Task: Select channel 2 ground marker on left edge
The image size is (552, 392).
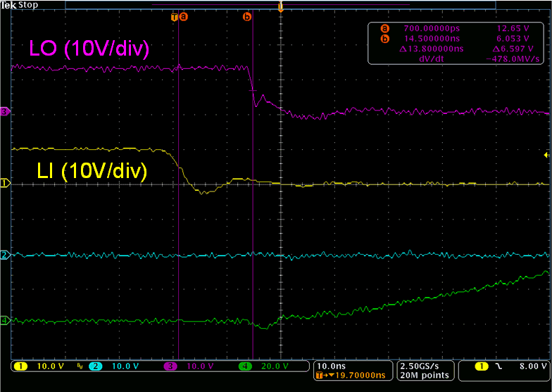Action: tap(5, 254)
